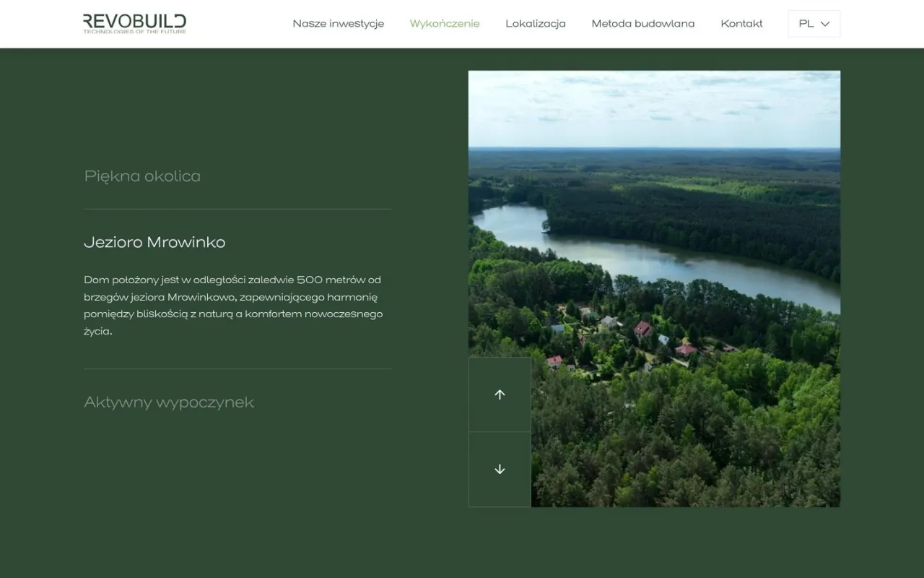Navigate to Metoda budowlana
The image size is (924, 578).
point(643,24)
